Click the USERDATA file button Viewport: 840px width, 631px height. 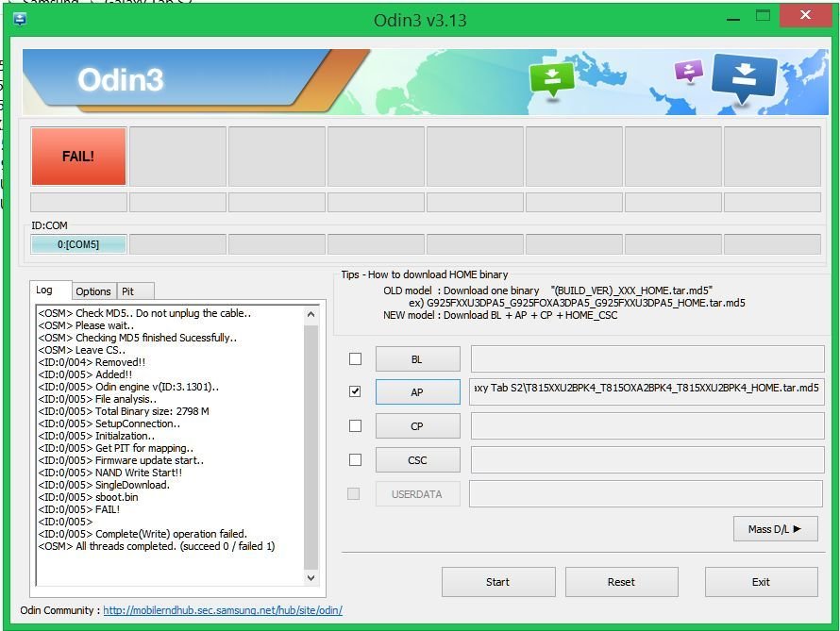[x=417, y=494]
